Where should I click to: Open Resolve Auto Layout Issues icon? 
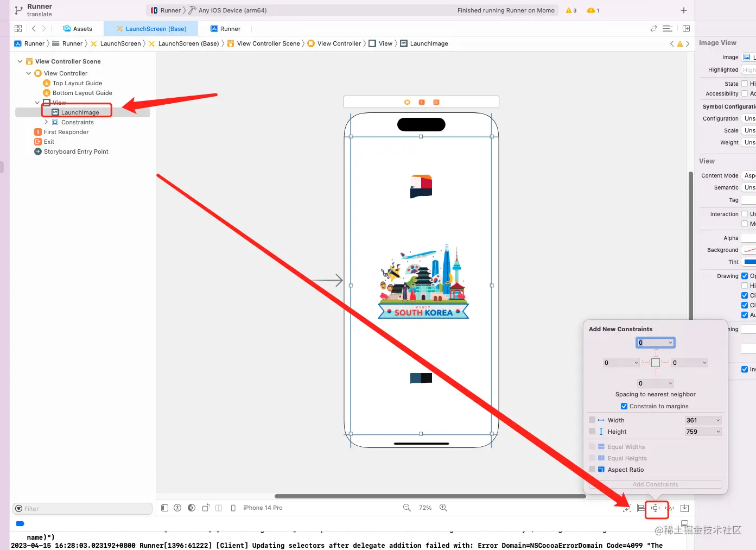coord(670,508)
